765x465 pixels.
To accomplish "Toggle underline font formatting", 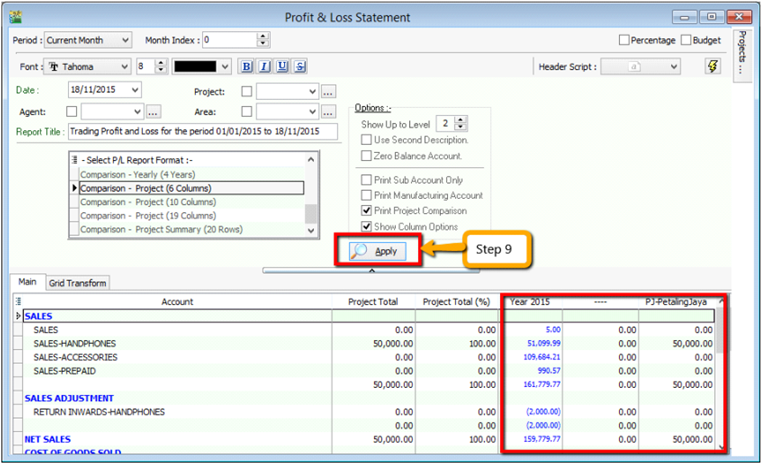I will tap(283, 67).
